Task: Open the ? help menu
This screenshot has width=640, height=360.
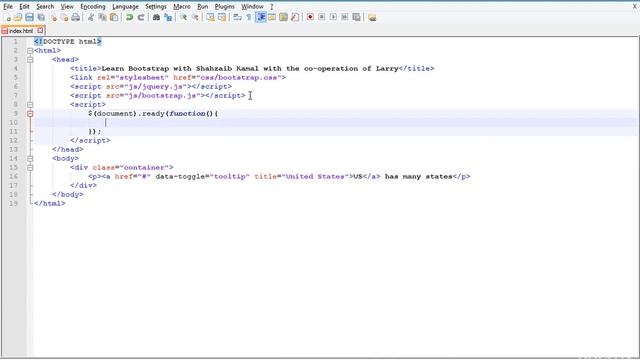Action: coord(271,7)
